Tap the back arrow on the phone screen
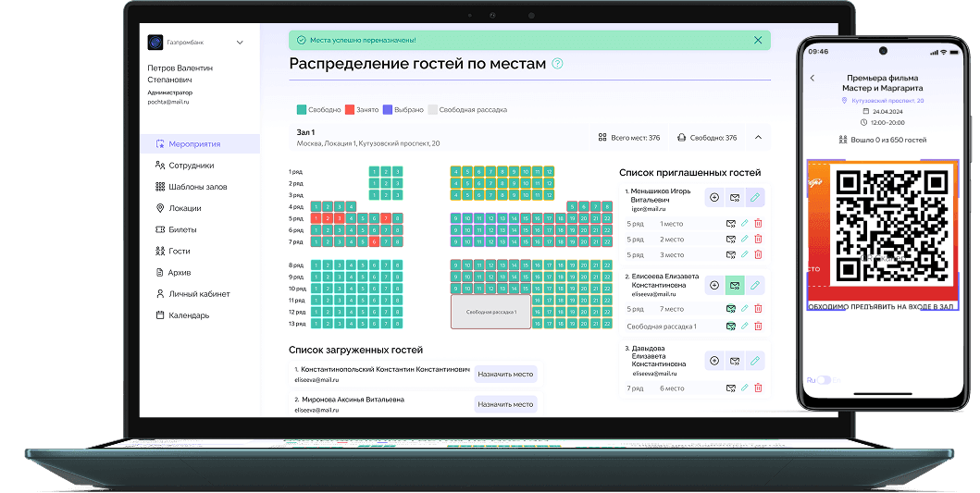Viewport: 980px width, 493px height. tap(813, 78)
